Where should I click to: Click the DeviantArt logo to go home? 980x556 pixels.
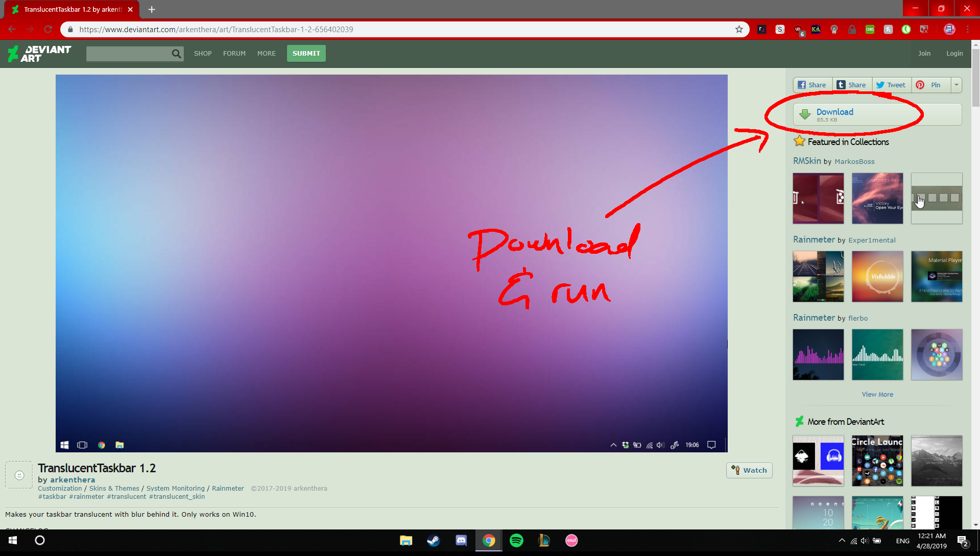pos(38,53)
